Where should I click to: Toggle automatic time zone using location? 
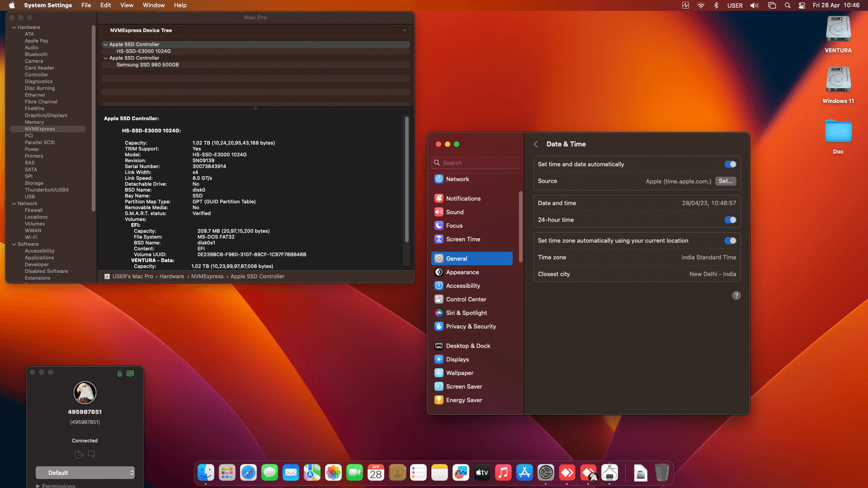pyautogui.click(x=730, y=241)
